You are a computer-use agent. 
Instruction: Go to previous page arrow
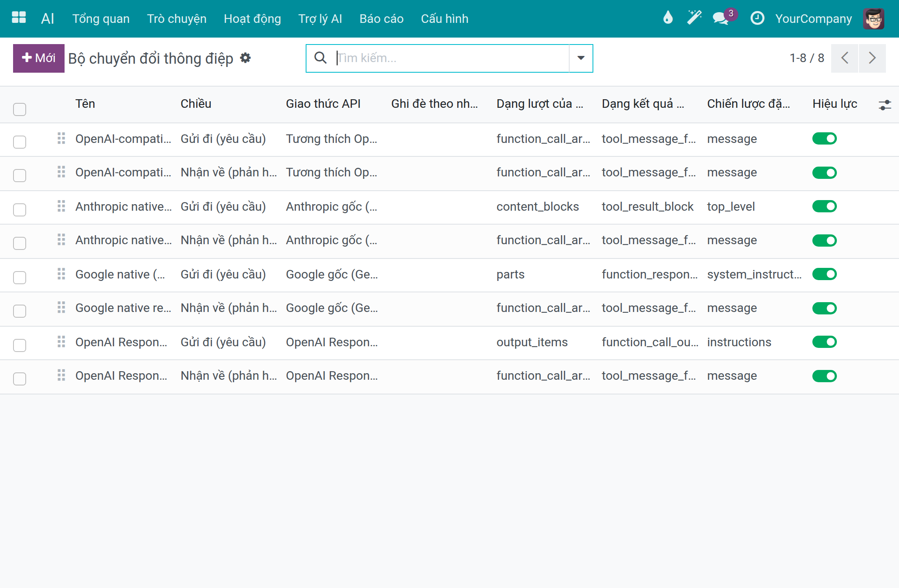845,58
